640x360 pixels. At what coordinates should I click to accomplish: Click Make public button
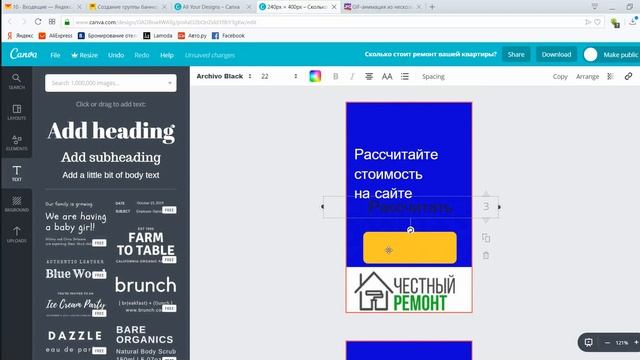[620, 55]
